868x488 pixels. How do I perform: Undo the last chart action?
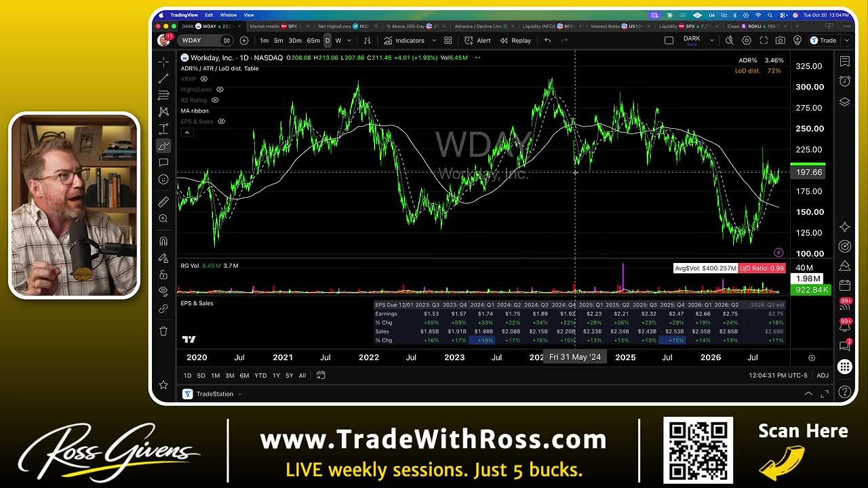pyautogui.click(x=547, y=41)
